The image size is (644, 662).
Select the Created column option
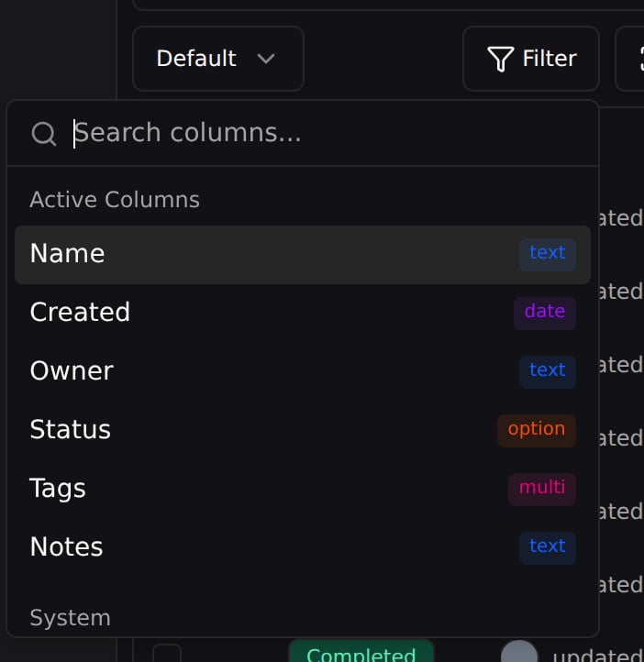(303, 313)
